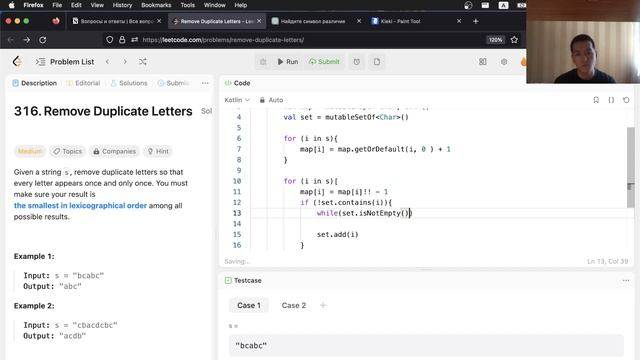Expand the Hint tag
The width and height of the screenshot is (640, 360).
158,151
